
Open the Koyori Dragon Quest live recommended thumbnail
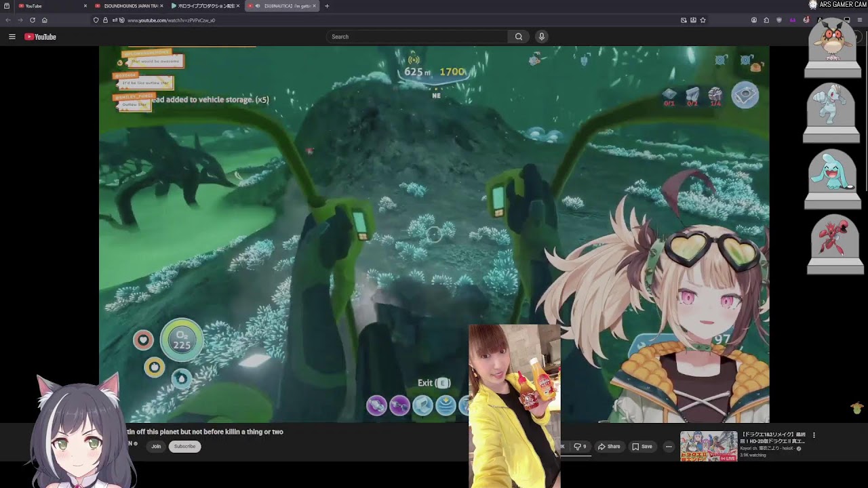(709, 446)
